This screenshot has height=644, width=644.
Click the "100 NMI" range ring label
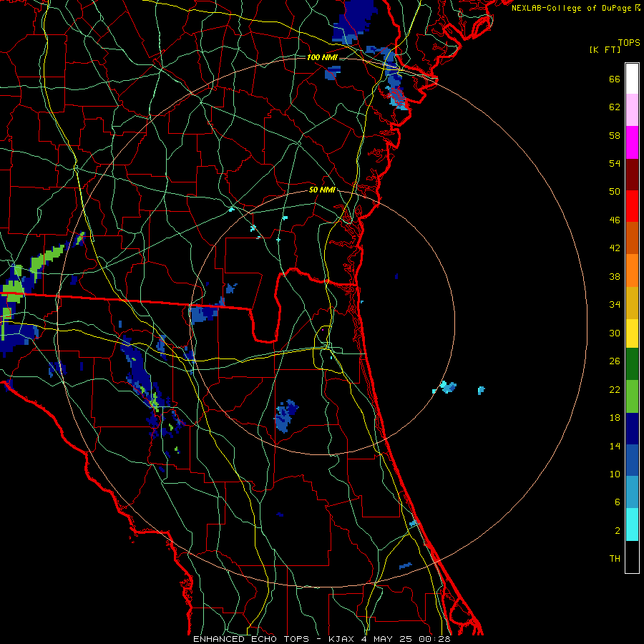click(322, 57)
